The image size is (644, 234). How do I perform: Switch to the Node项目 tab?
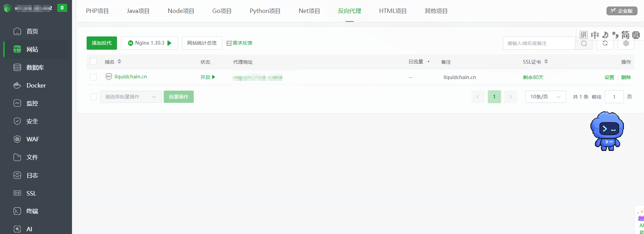pyautogui.click(x=181, y=11)
